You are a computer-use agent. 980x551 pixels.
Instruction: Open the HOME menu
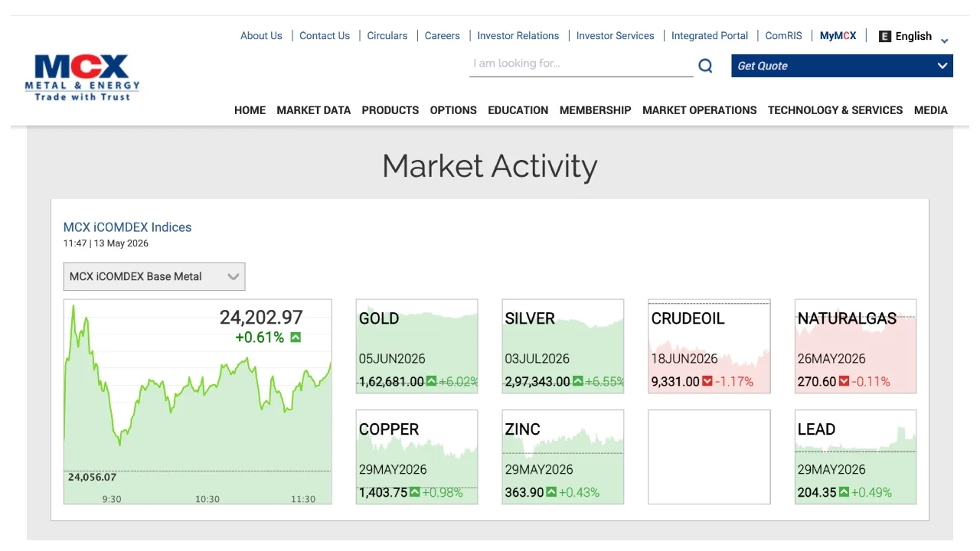coord(250,110)
